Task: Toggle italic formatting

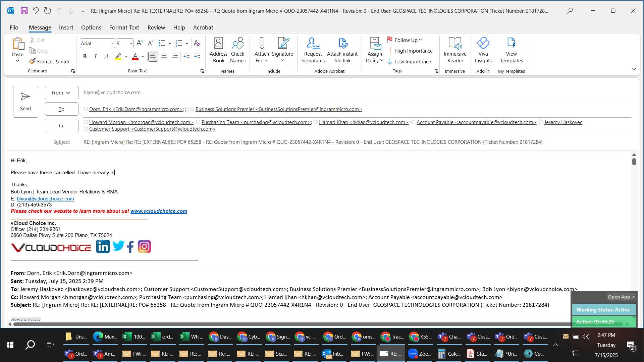Action: click(x=95, y=57)
